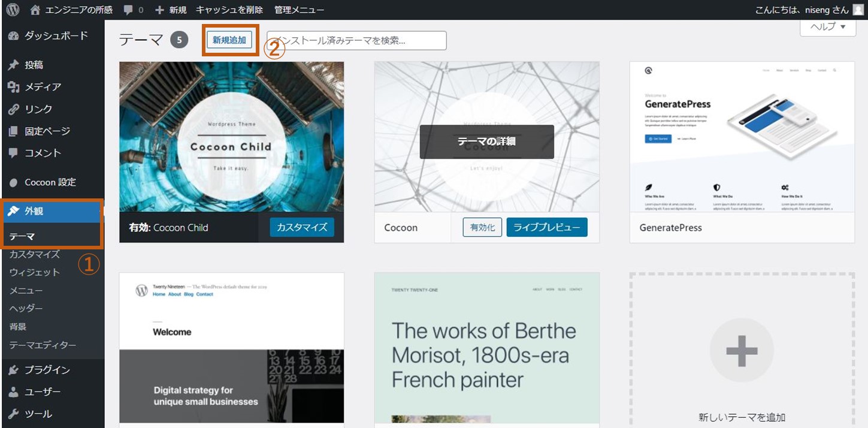The height and width of the screenshot is (428, 868).
Task: Click 'キャッシュを削除' in admin bar
Action: tap(229, 10)
